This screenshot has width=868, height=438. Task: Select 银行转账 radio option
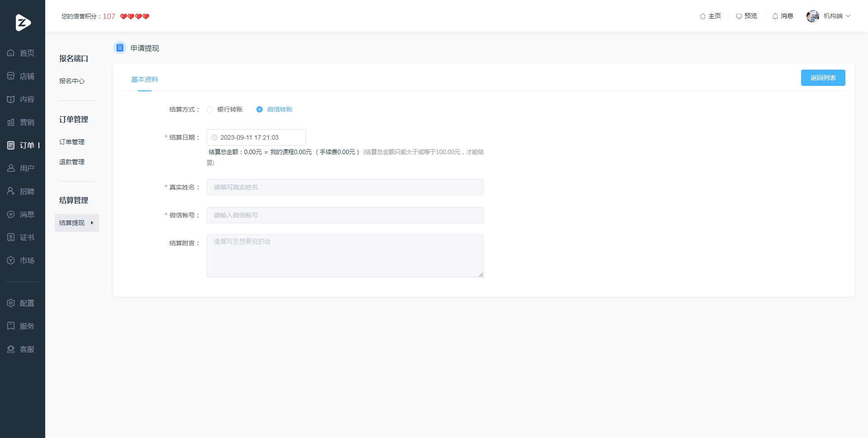point(210,109)
